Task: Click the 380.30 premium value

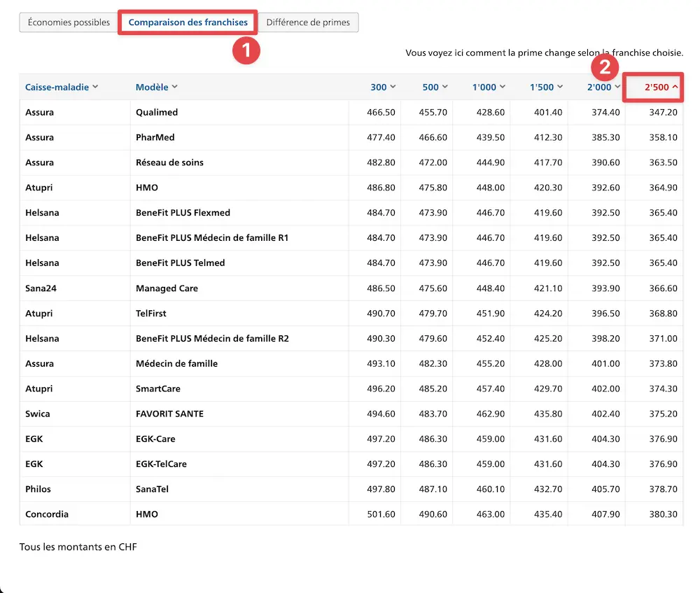Action: [664, 515]
